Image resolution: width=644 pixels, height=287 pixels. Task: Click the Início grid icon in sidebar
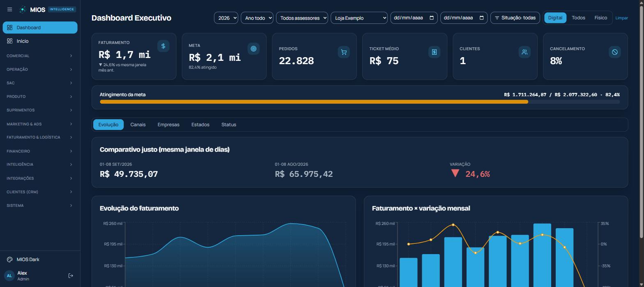(x=10, y=41)
